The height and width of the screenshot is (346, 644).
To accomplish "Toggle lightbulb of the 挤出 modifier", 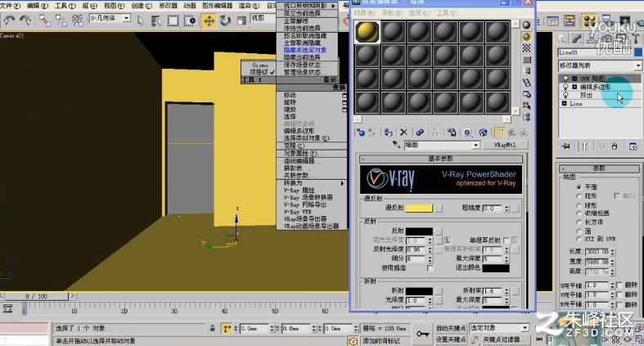I will [566, 95].
